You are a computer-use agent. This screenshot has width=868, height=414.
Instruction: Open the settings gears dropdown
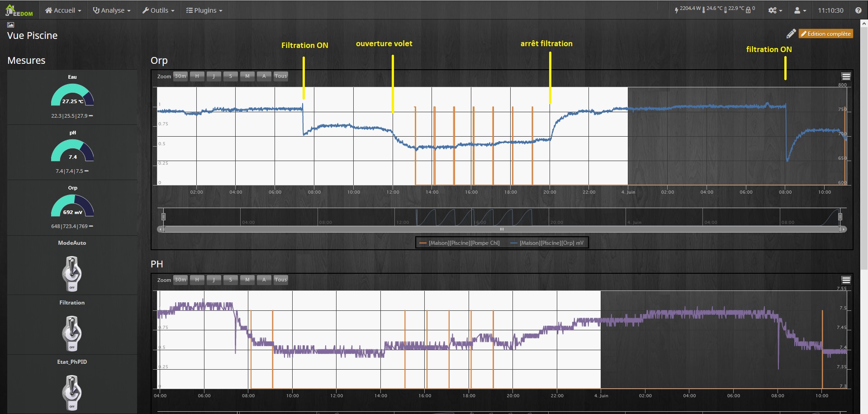775,10
